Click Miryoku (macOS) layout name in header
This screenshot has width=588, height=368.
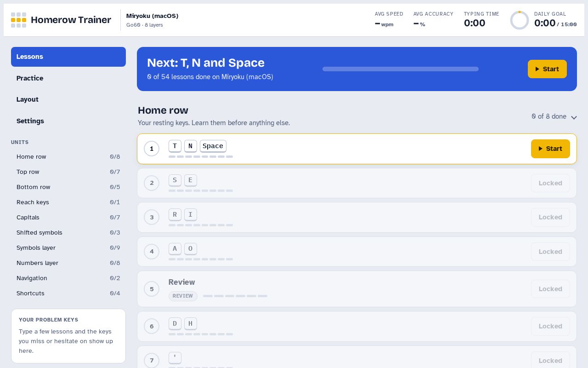point(152,16)
